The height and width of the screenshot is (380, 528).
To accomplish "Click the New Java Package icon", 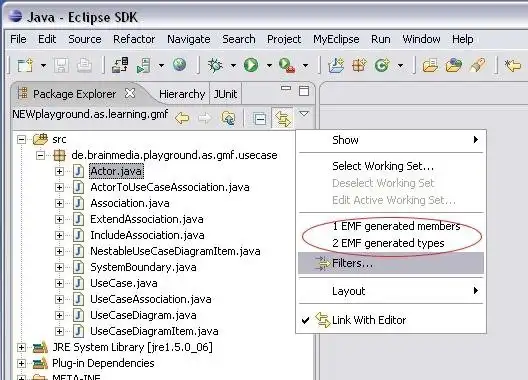I will pyautogui.click(x=359, y=65).
